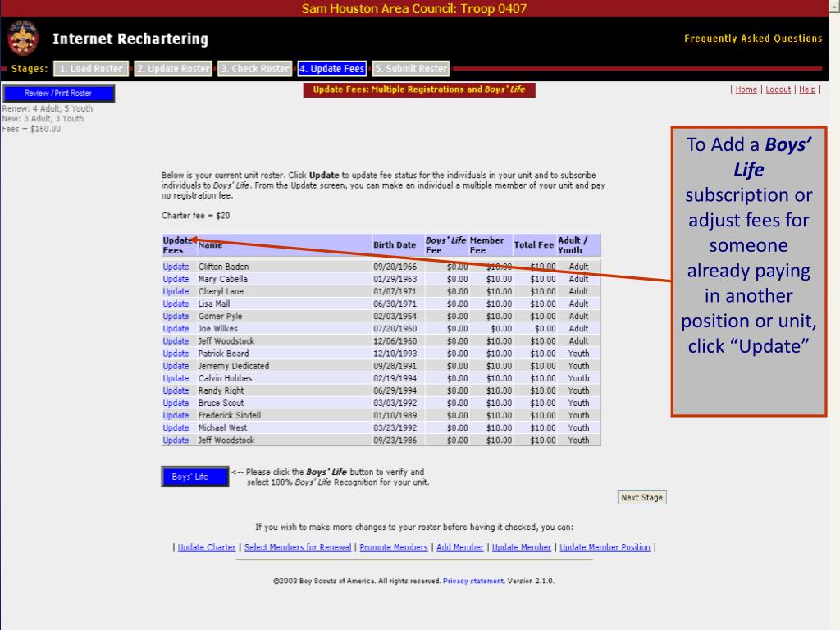This screenshot has height=630, width=840.
Task: Click Joe Wilkes' $0.00 member fee
Action: click(x=501, y=328)
